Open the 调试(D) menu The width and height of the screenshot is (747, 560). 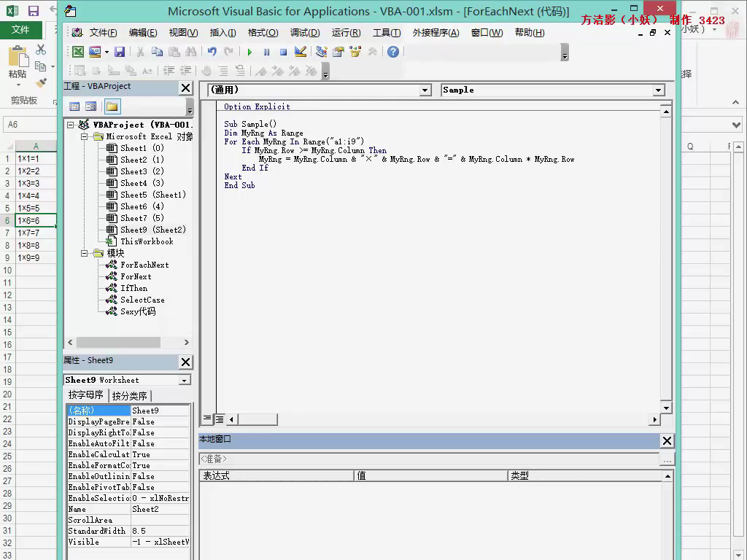pyautogui.click(x=305, y=32)
